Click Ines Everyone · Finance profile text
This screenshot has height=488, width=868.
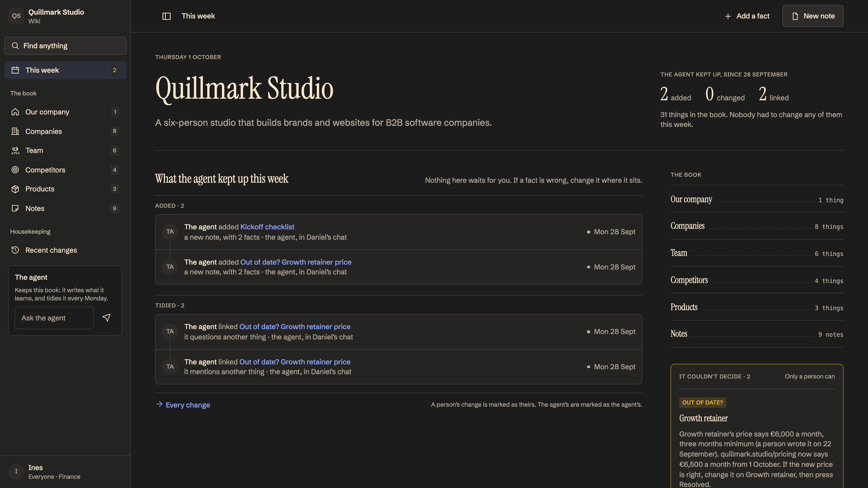54,471
